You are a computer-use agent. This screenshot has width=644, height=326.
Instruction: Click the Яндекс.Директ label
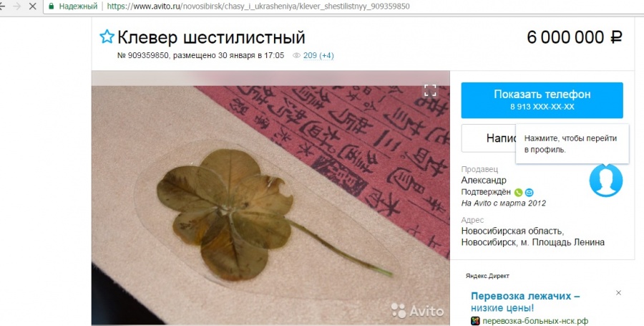[487, 276]
